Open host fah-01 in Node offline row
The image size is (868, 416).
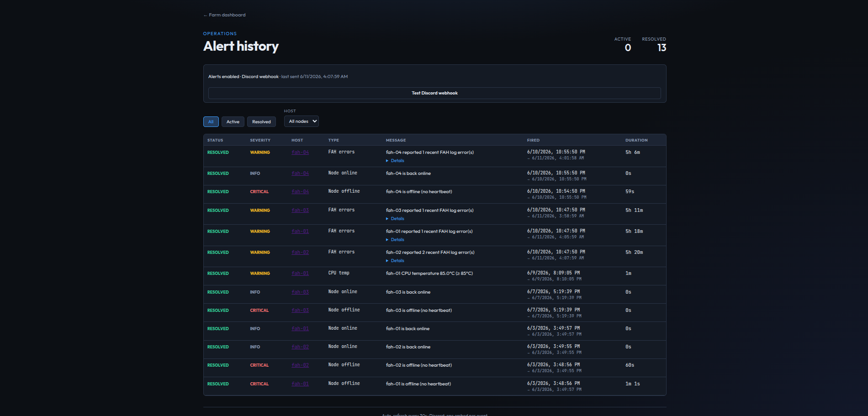pos(300,384)
